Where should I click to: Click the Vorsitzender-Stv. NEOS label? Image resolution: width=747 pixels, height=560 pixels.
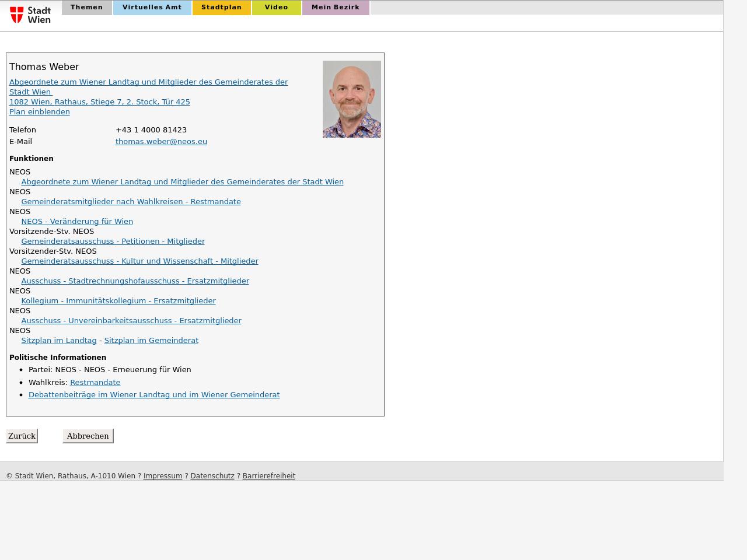pos(53,251)
